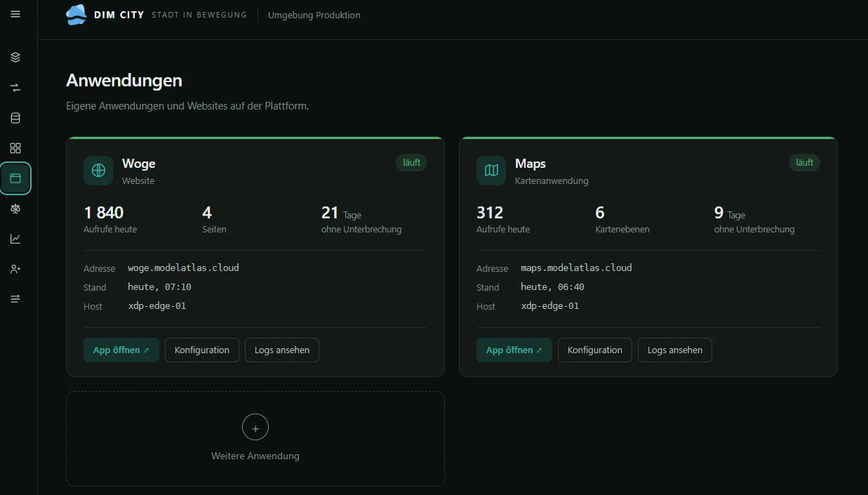Viewport: 868px width, 495px height.
Task: Click the läuft status badge on Woge
Action: tap(412, 162)
